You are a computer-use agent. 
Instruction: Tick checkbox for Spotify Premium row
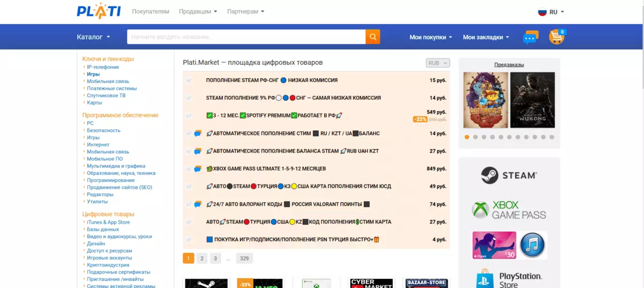(x=189, y=116)
